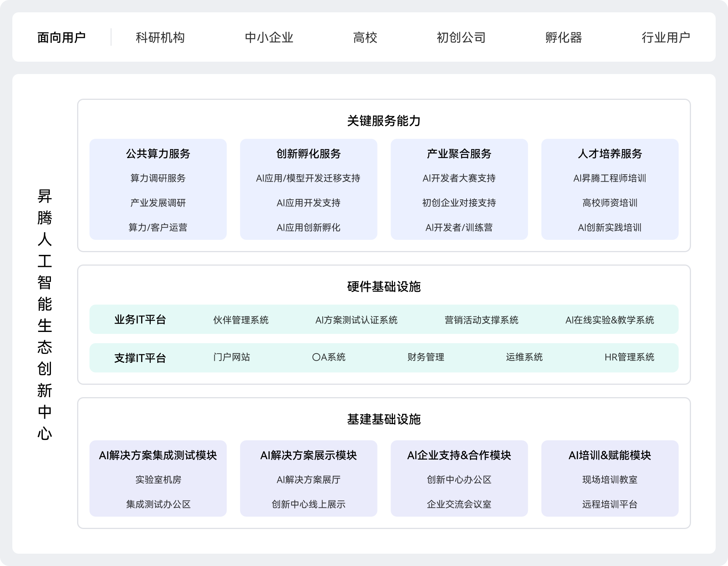The height and width of the screenshot is (566, 728).
Task: Click the vertical 昇腾人工智能生态创新中心 title
Action: click(45, 315)
